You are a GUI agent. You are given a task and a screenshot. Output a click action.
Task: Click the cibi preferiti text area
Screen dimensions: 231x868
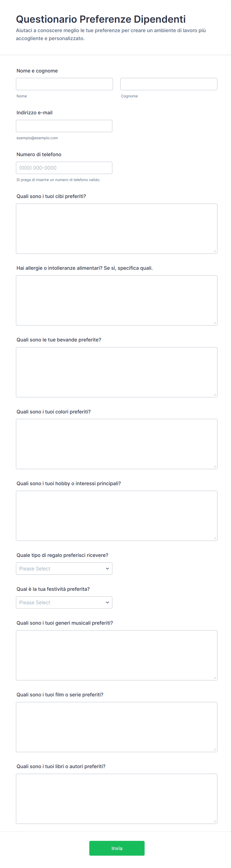(116, 228)
